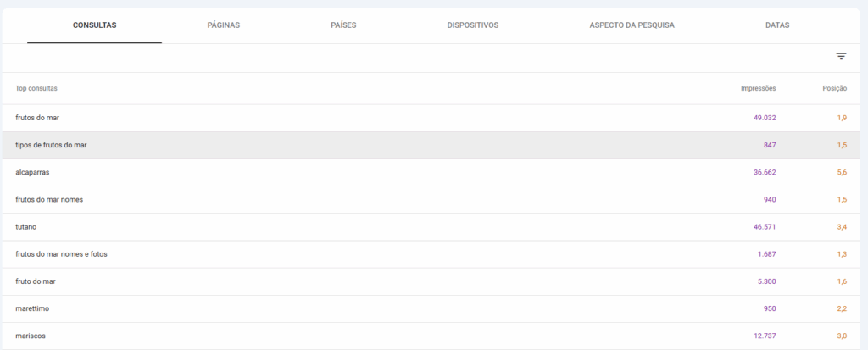Switch to Aspecto da Pesquisa tab
Screen dimensions: 868x350
632,25
